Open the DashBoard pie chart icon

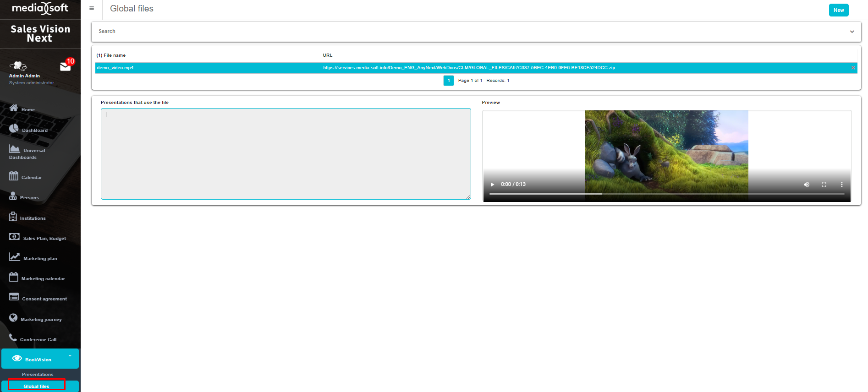(14, 129)
